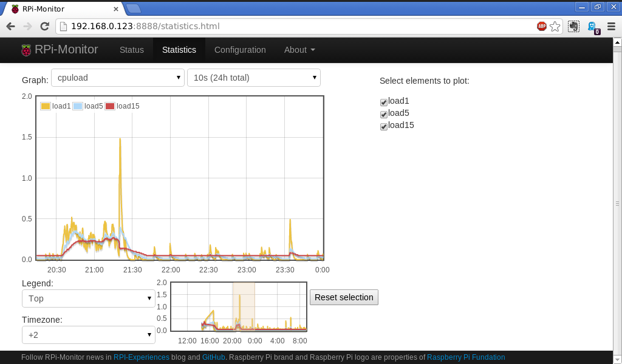
Task: Bookmark this page with the star
Action: pos(555,26)
